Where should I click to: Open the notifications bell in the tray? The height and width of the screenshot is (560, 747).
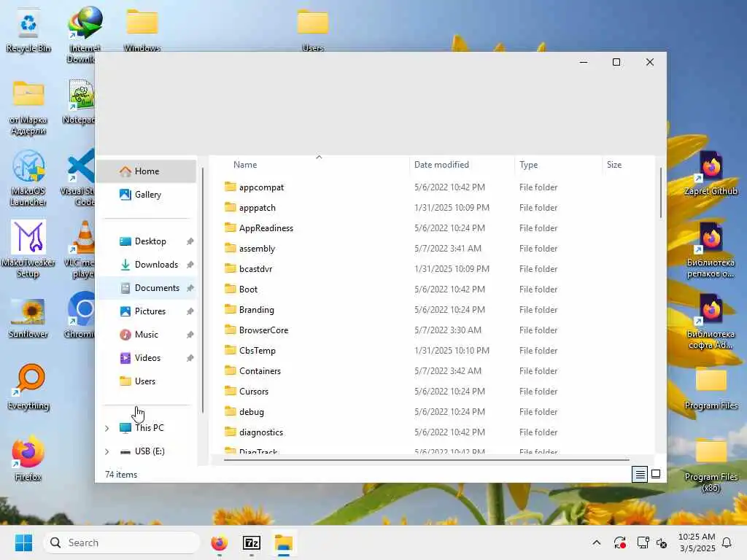[x=727, y=542]
